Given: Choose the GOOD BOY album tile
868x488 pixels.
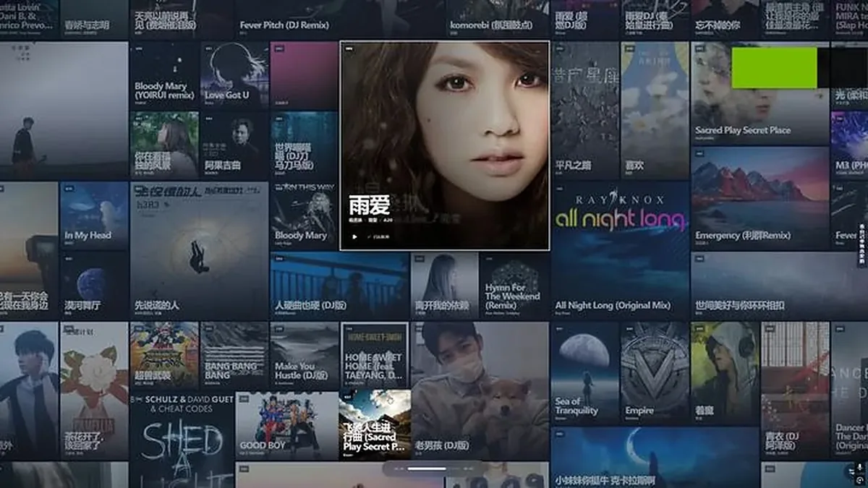Looking at the screenshot, I should (287, 426).
